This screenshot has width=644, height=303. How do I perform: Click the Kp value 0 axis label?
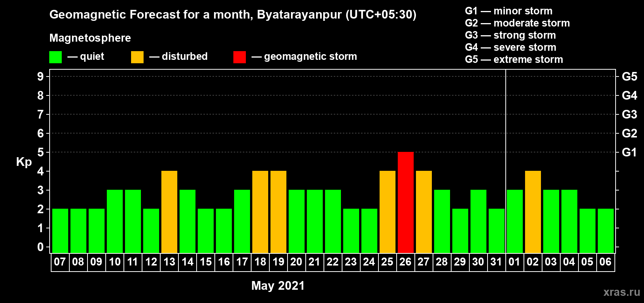[41, 247]
